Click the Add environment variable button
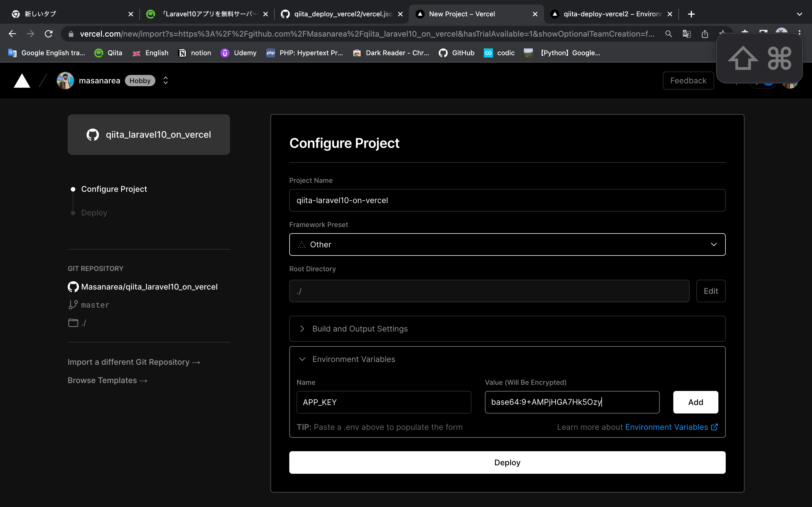812x507 pixels. point(696,402)
